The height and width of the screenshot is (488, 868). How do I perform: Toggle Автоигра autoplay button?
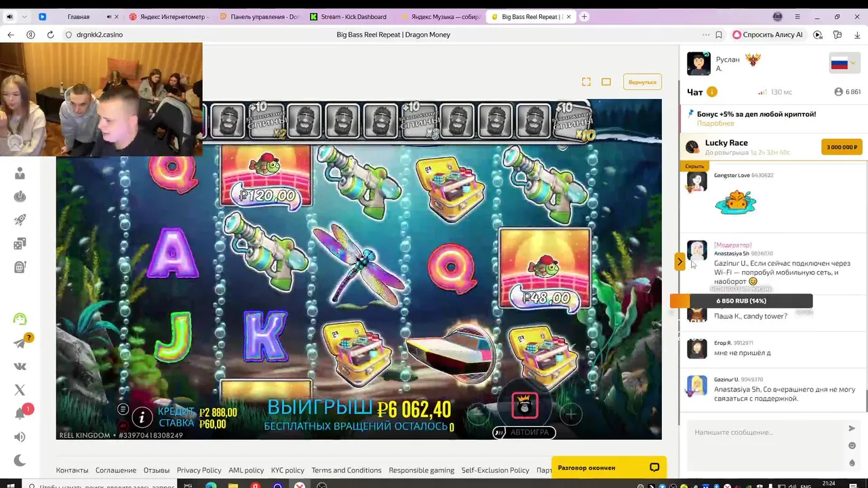524,432
